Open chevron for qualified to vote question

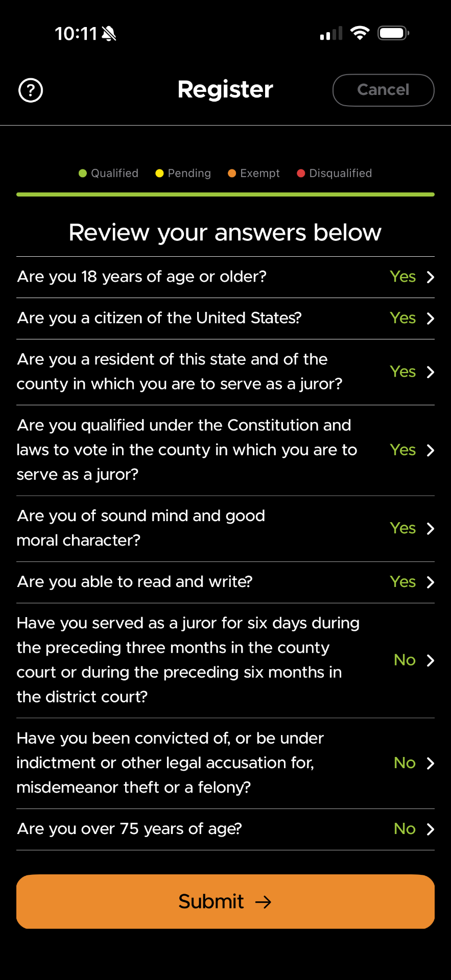[x=431, y=450]
